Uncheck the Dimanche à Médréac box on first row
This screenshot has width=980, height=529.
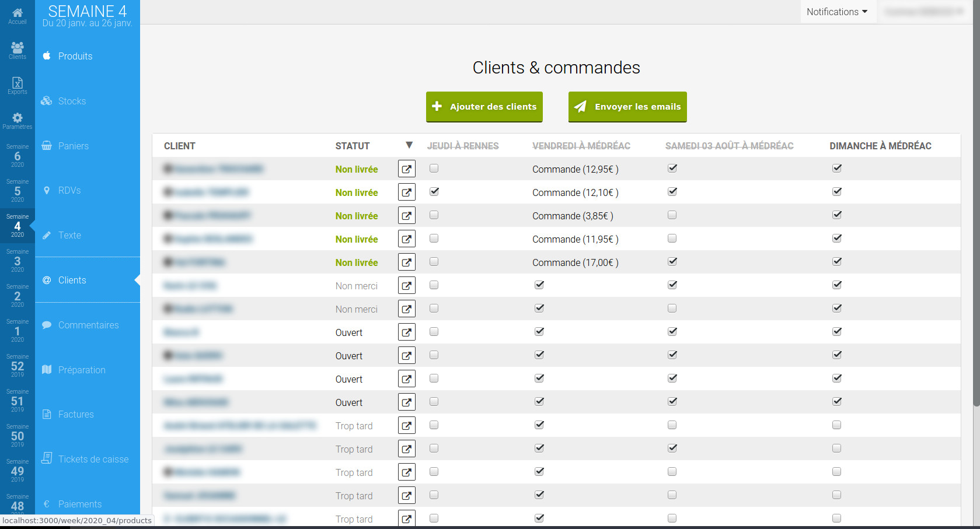837,168
